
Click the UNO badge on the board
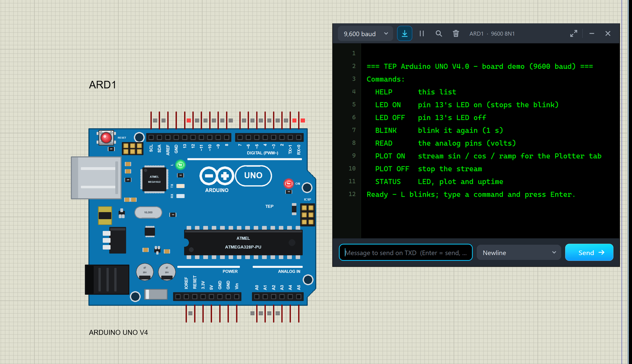254,176
